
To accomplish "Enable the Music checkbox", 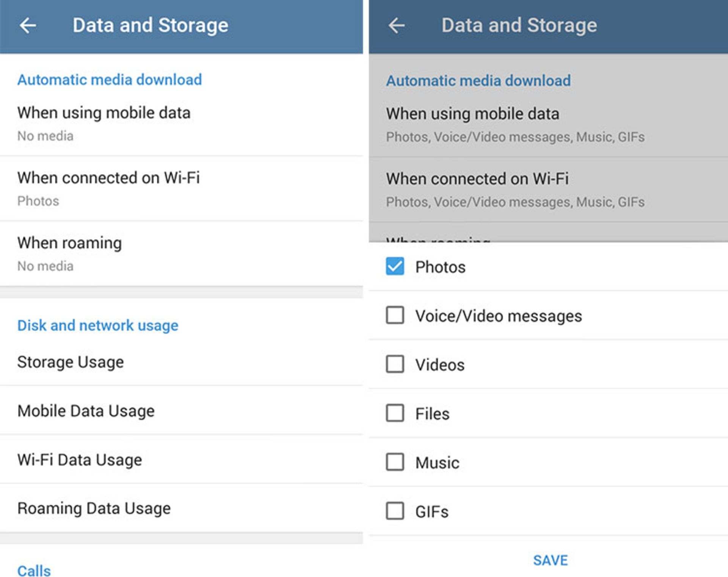I will pyautogui.click(x=395, y=462).
